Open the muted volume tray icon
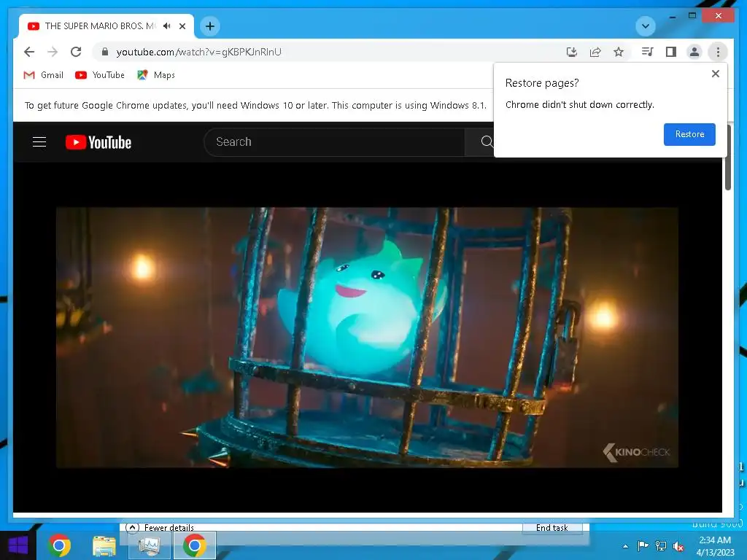 tap(678, 546)
